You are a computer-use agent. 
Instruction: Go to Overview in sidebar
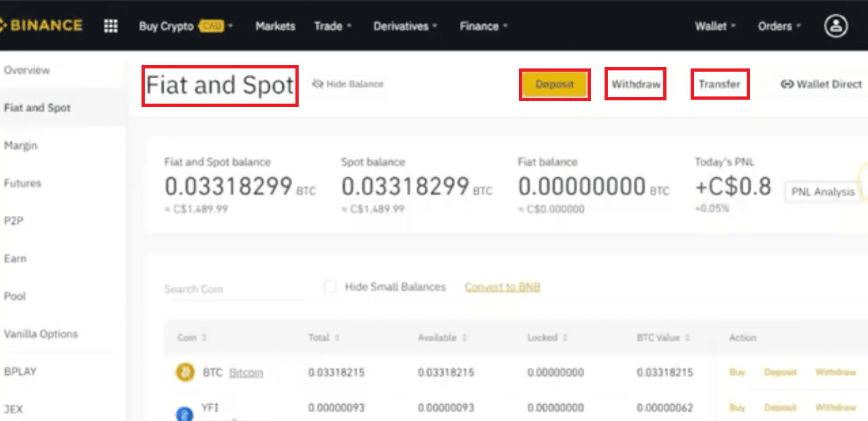27,70
